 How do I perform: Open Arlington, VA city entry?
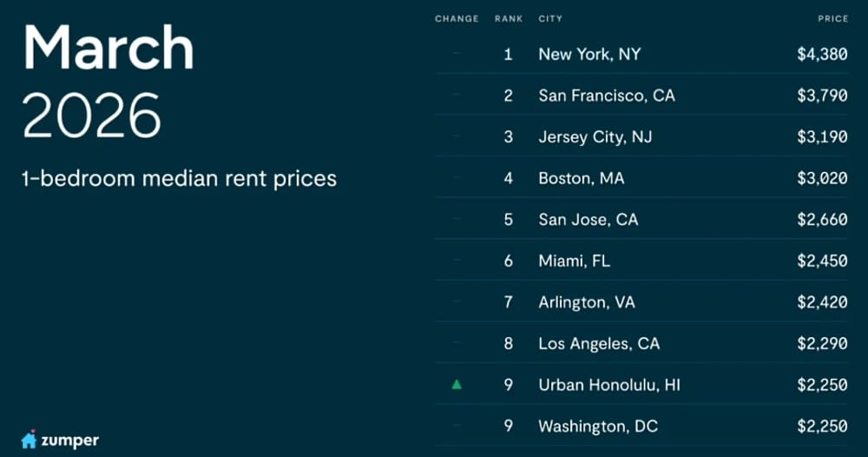585,302
